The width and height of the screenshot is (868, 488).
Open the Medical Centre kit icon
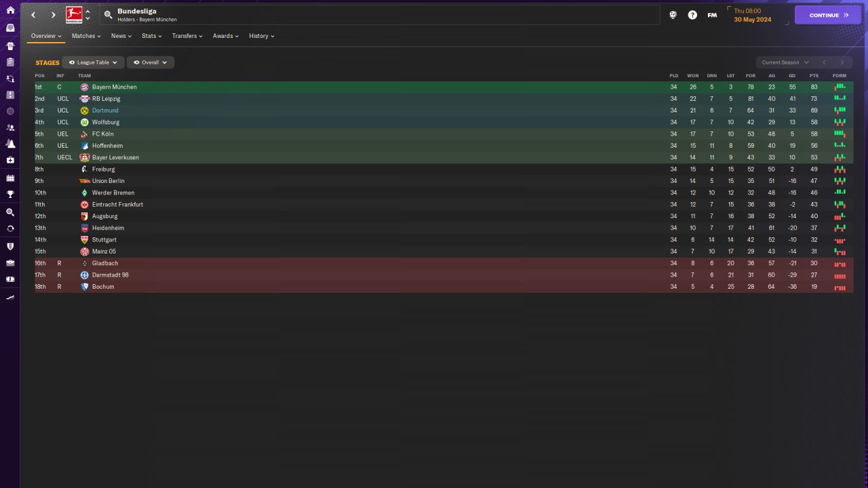pos(10,160)
